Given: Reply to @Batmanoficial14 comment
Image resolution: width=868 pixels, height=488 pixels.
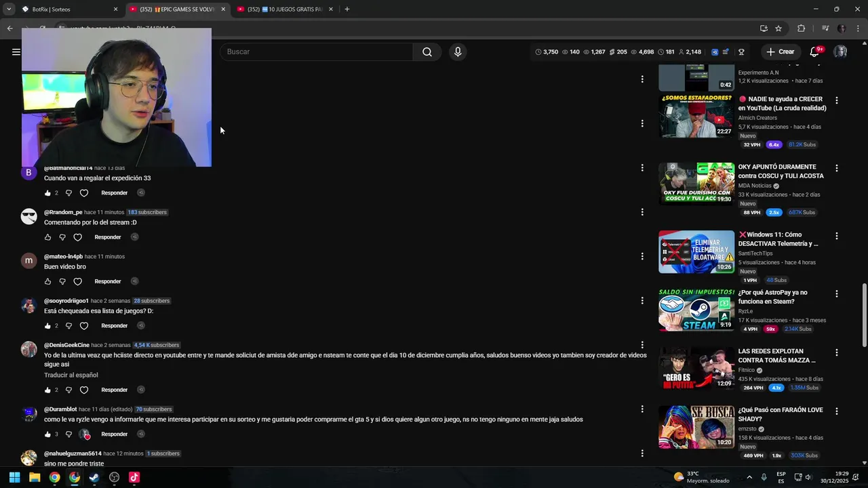Looking at the screenshot, I should click(x=114, y=193).
